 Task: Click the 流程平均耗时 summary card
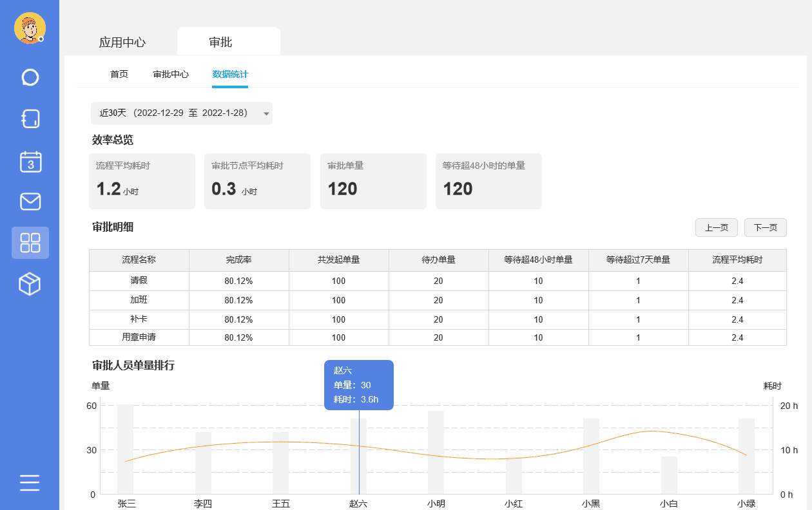[x=142, y=181]
